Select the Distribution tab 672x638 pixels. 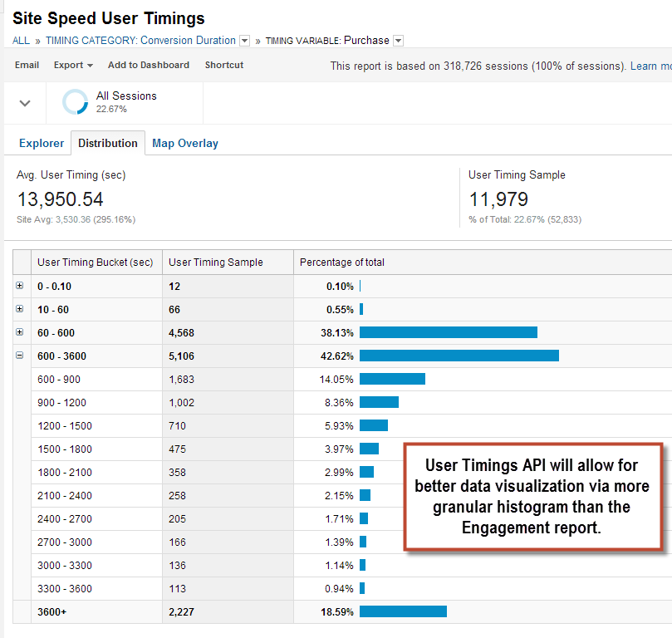click(108, 143)
